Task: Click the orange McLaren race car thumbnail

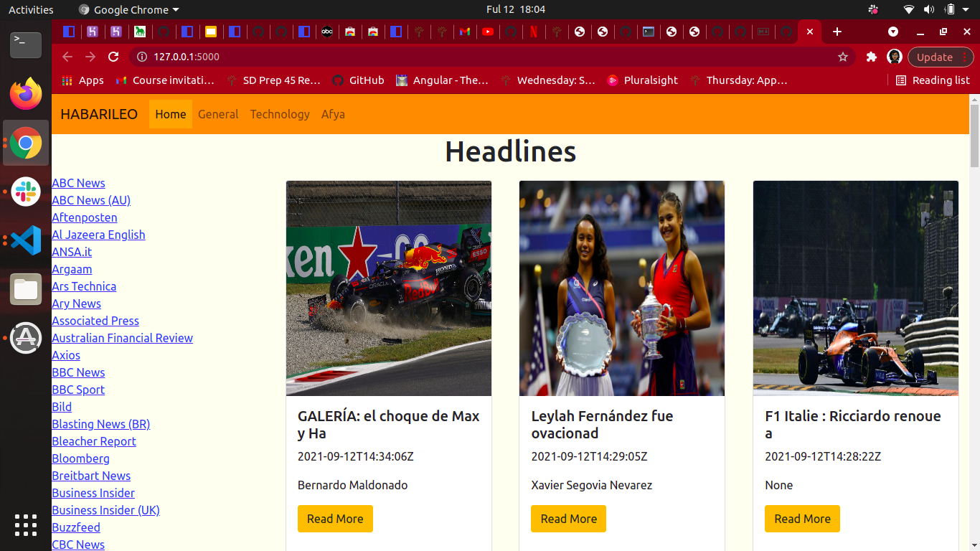Action: [856, 288]
